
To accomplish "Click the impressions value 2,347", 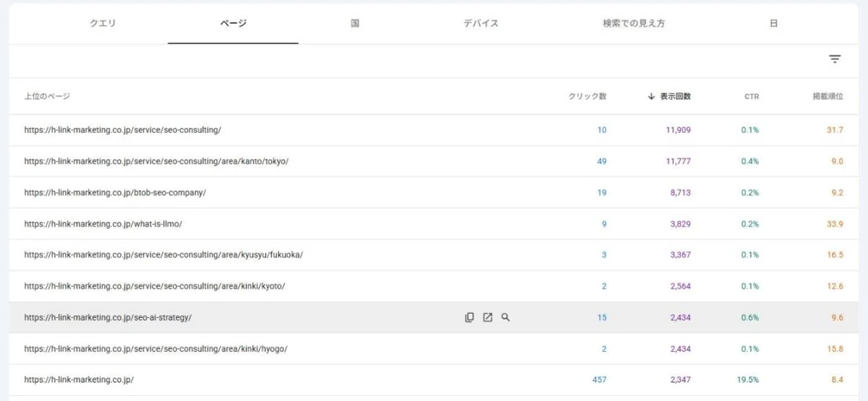I will pos(680,379).
